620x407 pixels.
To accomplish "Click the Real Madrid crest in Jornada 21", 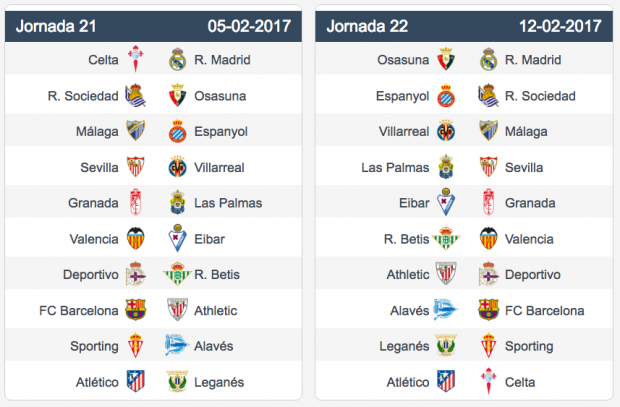I will (178, 59).
